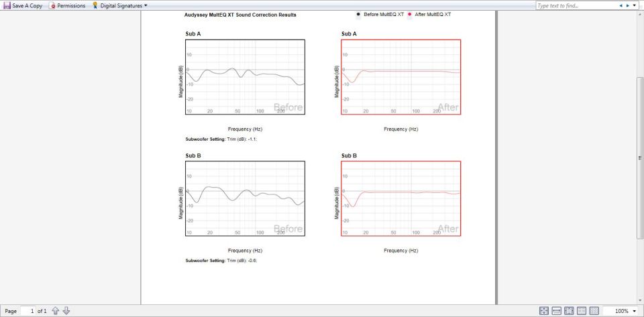This screenshot has width=644, height=317.
Task: Click the Sub A After graph
Action: pyautogui.click(x=401, y=77)
